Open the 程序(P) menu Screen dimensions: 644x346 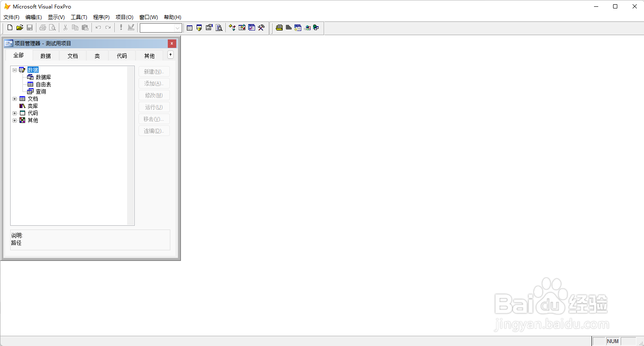point(101,17)
